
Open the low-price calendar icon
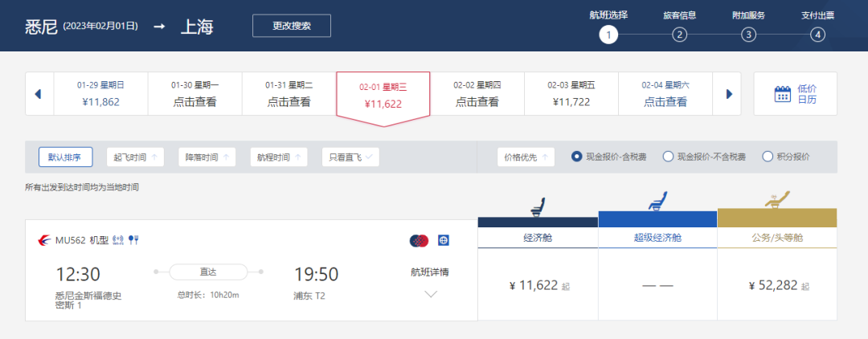click(x=782, y=94)
